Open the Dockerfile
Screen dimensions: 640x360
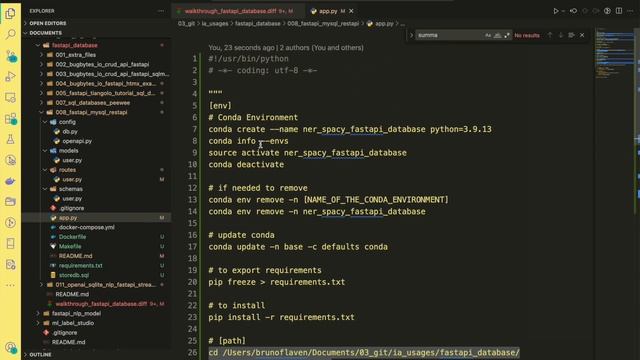click(72, 237)
